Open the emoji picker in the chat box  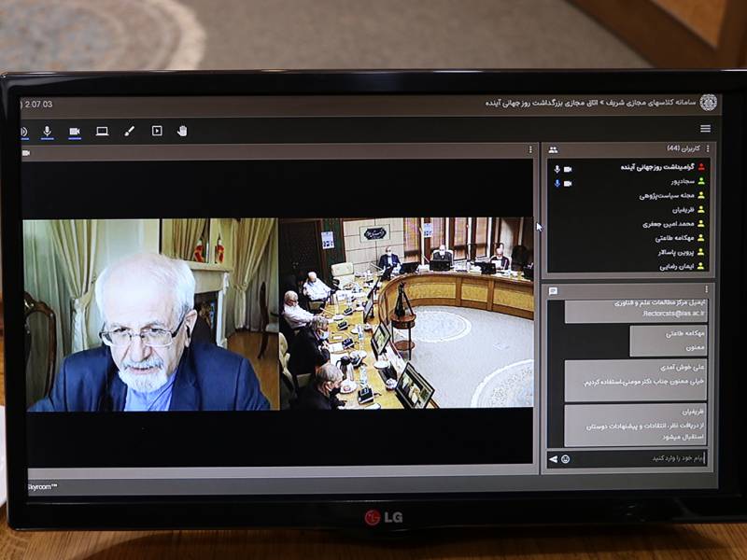566,459
